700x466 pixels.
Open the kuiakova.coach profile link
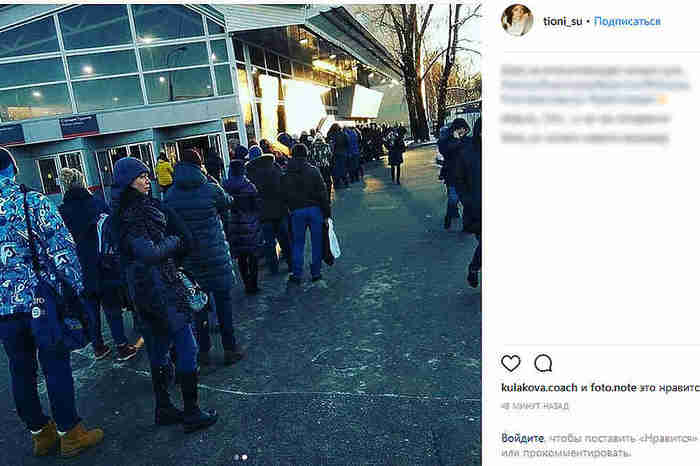tap(539, 387)
